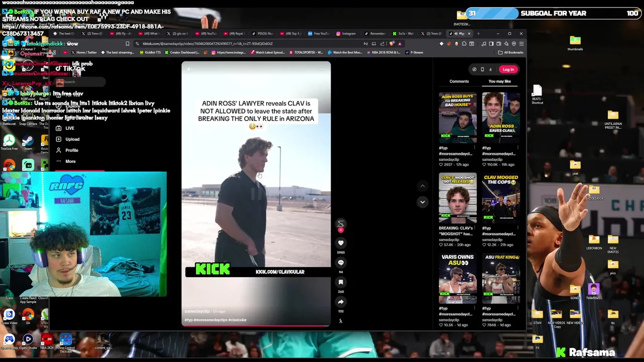Click the TikTok logo
The width and height of the screenshot is (644, 362).
click(70, 69)
